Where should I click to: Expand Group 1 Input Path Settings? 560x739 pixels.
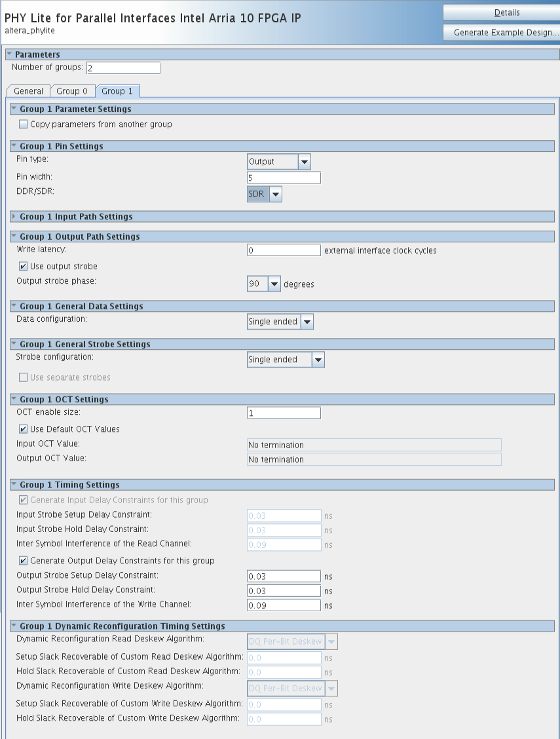coord(14,216)
